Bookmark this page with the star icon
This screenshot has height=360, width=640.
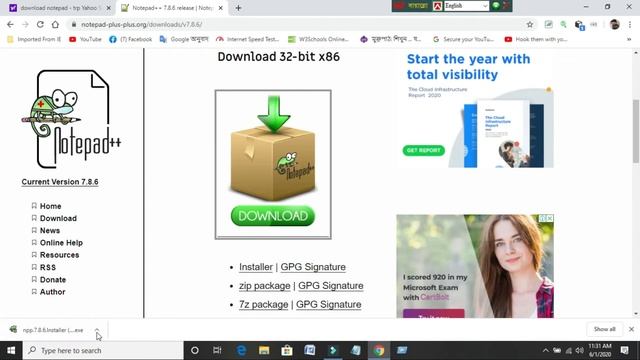530,24
